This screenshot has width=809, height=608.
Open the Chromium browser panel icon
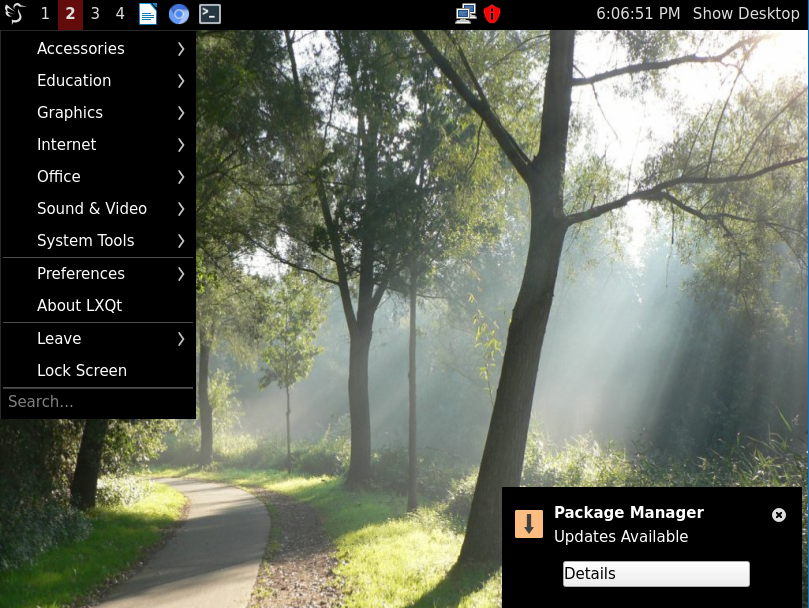click(x=179, y=14)
